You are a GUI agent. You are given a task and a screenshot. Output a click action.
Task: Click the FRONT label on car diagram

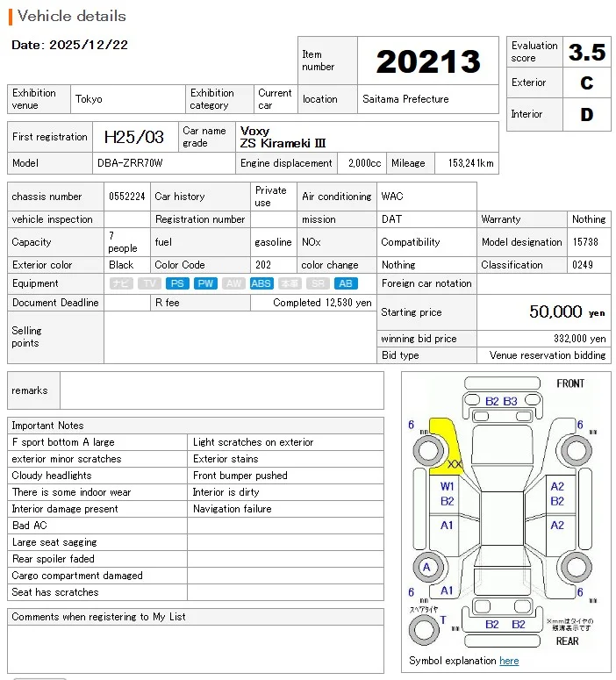click(x=570, y=383)
